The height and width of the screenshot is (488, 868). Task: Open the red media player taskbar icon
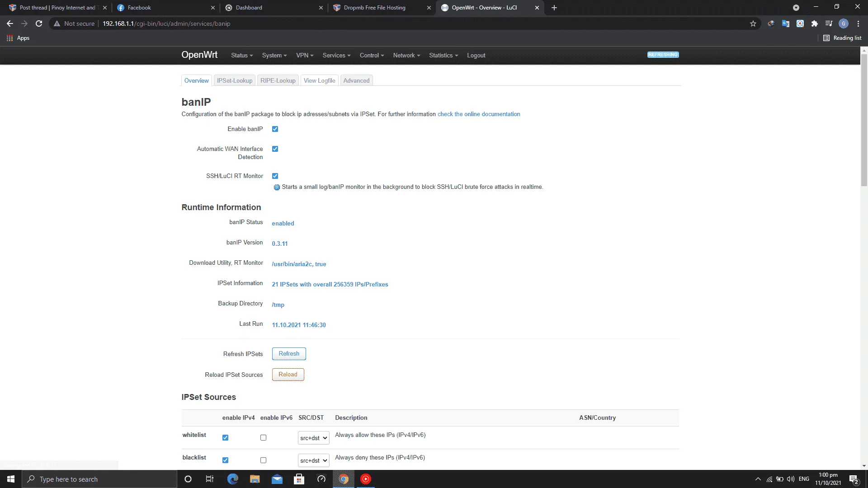(366, 479)
